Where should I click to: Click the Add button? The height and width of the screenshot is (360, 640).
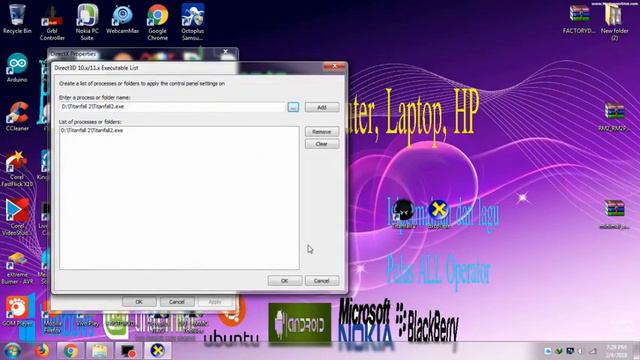(x=322, y=107)
